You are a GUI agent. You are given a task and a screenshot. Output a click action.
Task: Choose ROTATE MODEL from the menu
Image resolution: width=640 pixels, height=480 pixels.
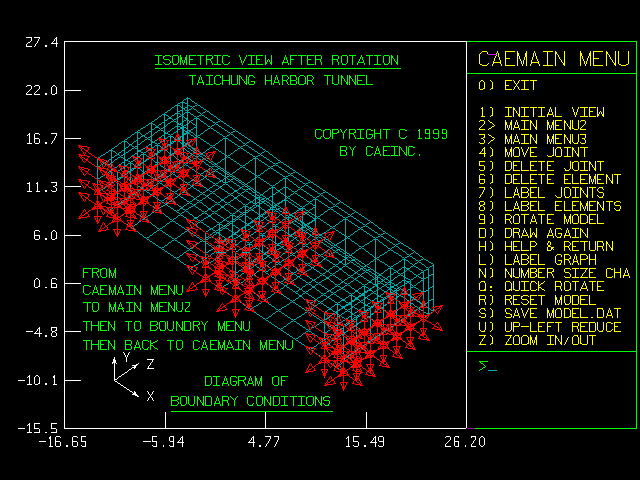click(x=541, y=219)
